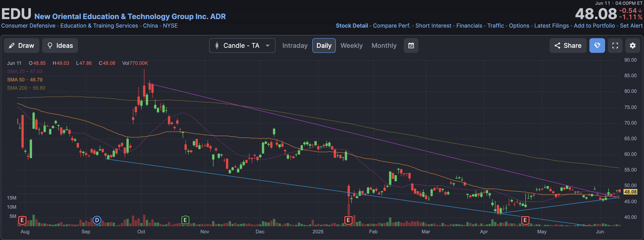Expand the Candle - TA chart type dropdown

pyautogui.click(x=242, y=46)
